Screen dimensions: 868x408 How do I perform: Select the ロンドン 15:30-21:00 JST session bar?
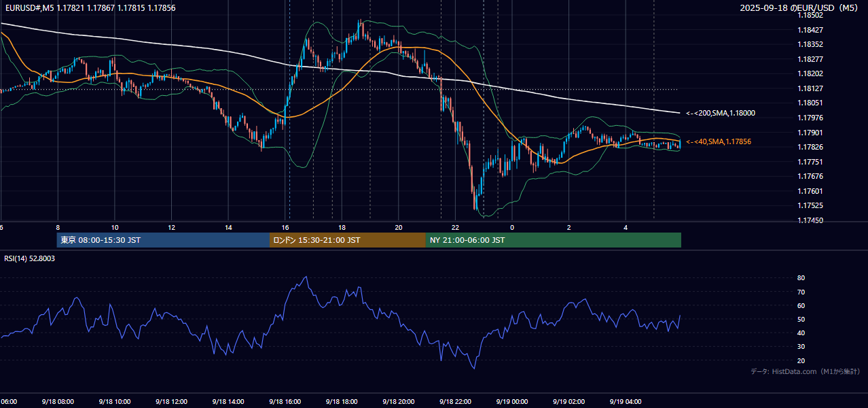(348, 240)
